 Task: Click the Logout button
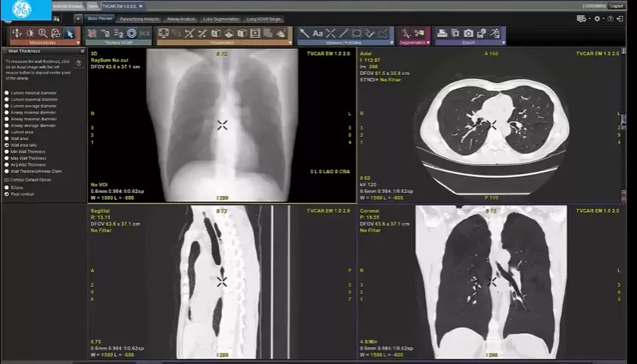pos(617,6)
